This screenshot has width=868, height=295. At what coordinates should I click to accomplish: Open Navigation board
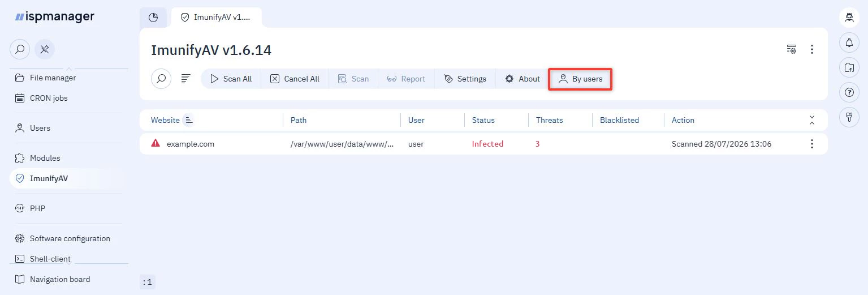52,279
